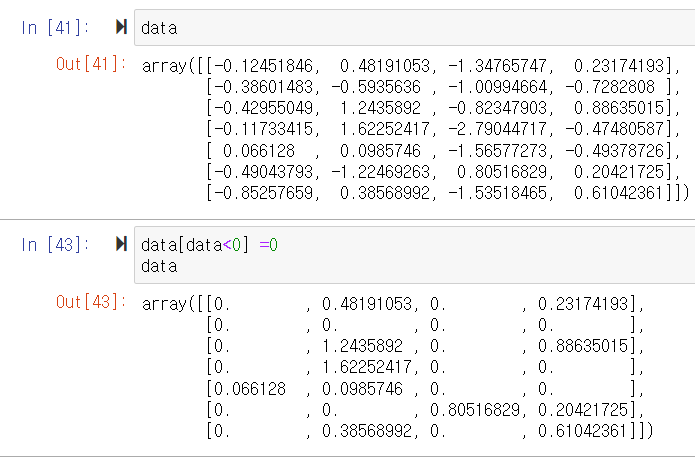Image resolution: width=695 pixels, height=465 pixels.
Task: Click value 0.066128 in Out[43]
Action: (250, 389)
